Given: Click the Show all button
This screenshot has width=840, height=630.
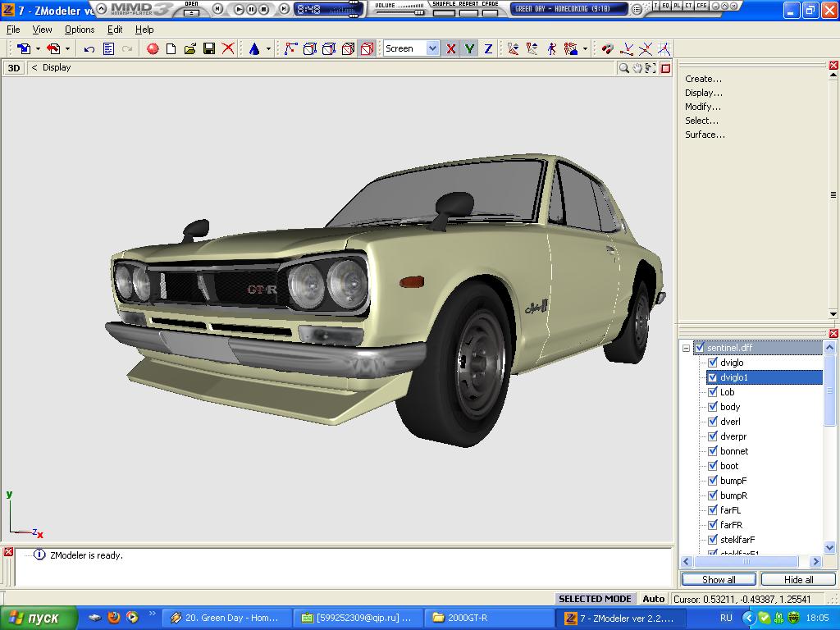Looking at the screenshot, I should click(x=719, y=580).
